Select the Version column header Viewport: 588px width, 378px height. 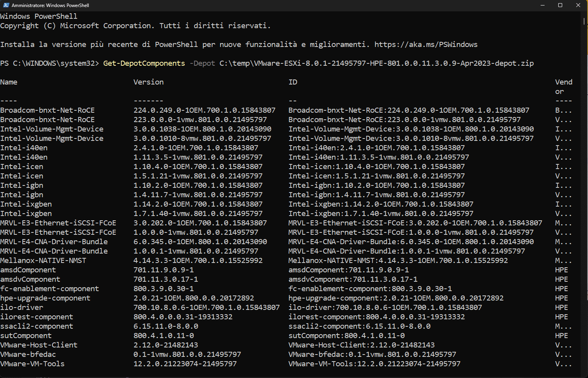[x=148, y=82]
